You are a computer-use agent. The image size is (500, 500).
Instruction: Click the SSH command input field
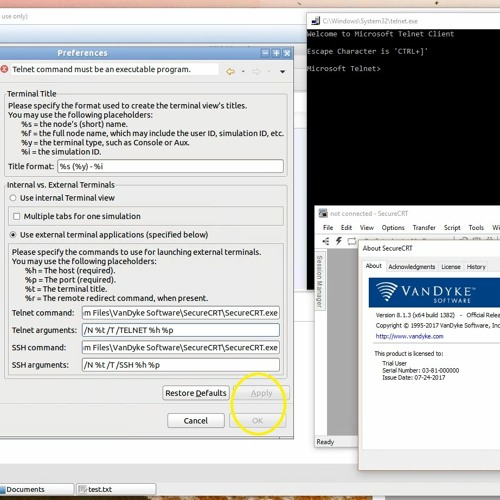pos(181,347)
